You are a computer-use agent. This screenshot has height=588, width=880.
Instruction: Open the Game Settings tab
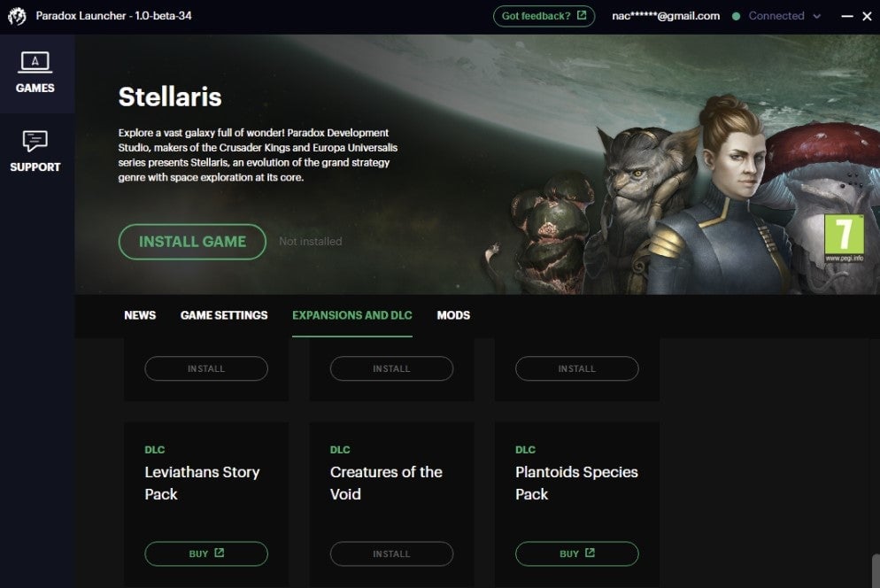224,315
